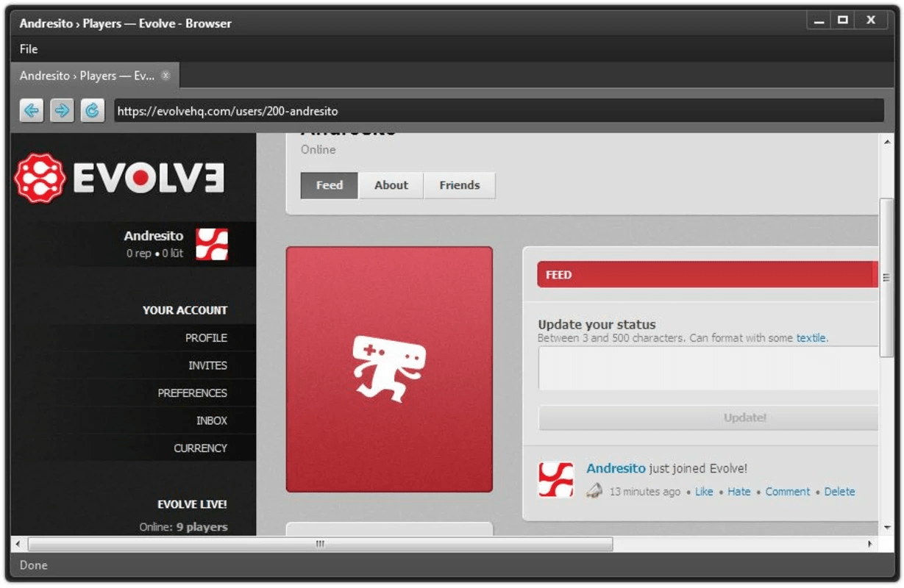Click the textile formatting link
The image size is (904, 588).
tap(811, 338)
